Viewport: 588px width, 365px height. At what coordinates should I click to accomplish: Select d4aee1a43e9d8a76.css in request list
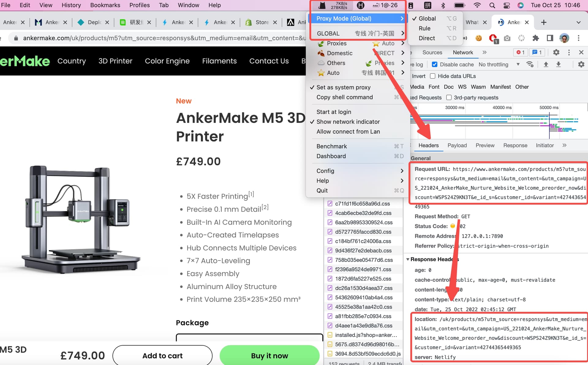[x=364, y=325]
